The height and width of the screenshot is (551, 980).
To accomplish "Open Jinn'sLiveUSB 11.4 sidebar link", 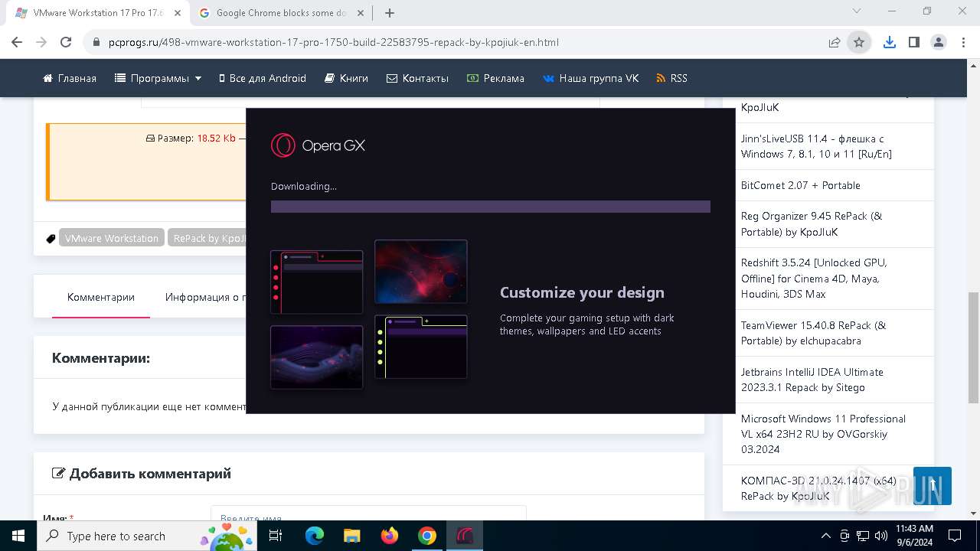I will (x=816, y=146).
